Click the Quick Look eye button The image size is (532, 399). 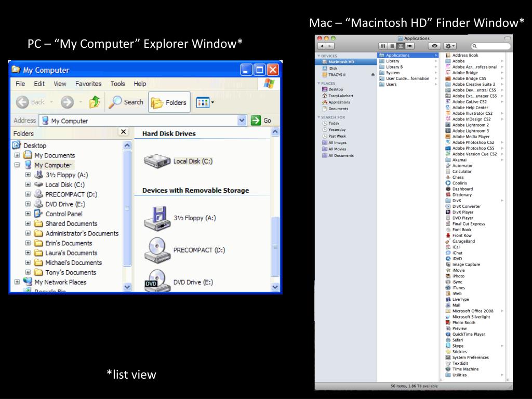pyautogui.click(x=434, y=46)
